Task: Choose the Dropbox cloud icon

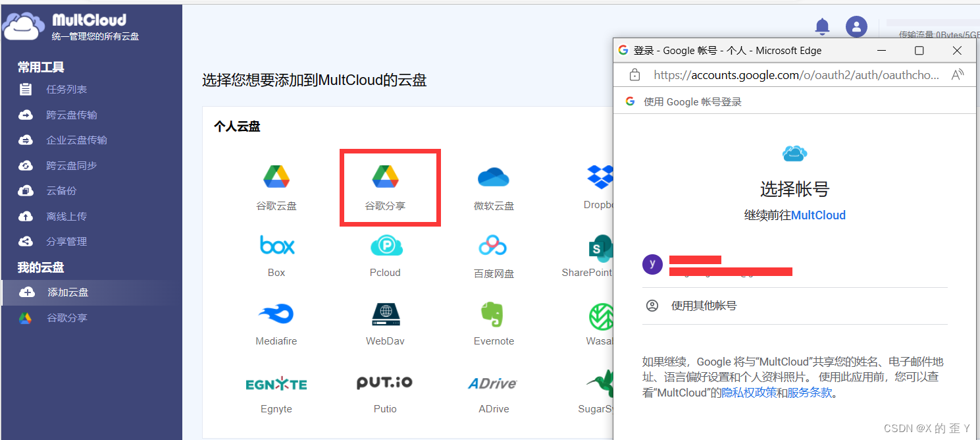Action: pyautogui.click(x=600, y=177)
